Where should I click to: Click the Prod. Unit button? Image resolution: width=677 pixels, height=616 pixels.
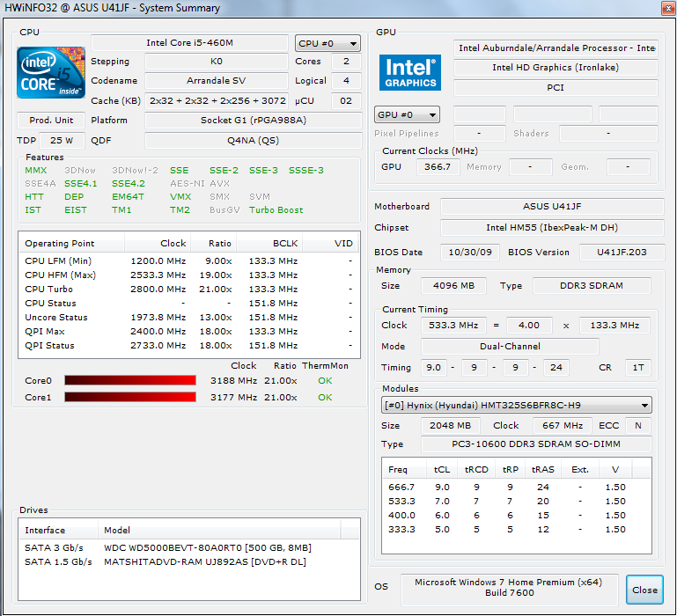click(x=51, y=120)
